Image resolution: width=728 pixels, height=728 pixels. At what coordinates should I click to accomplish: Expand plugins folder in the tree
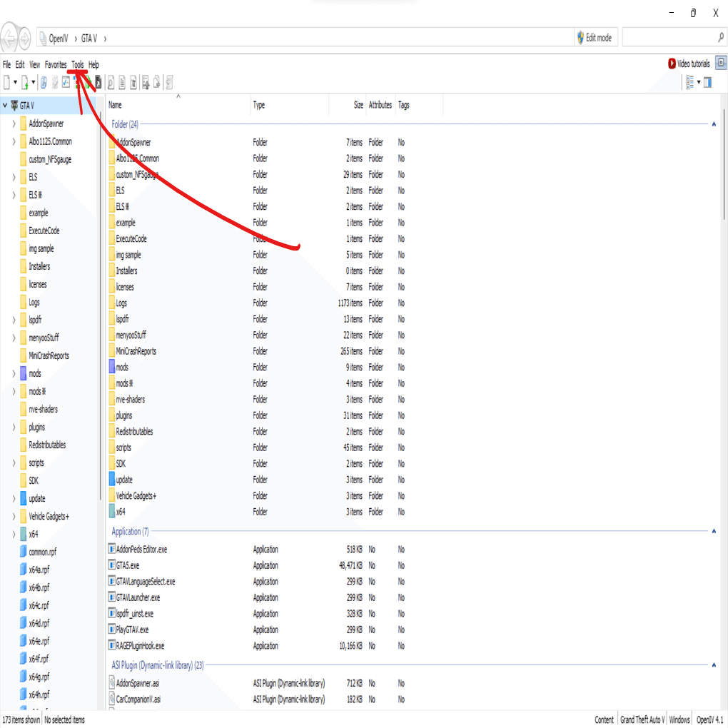pos(14,427)
